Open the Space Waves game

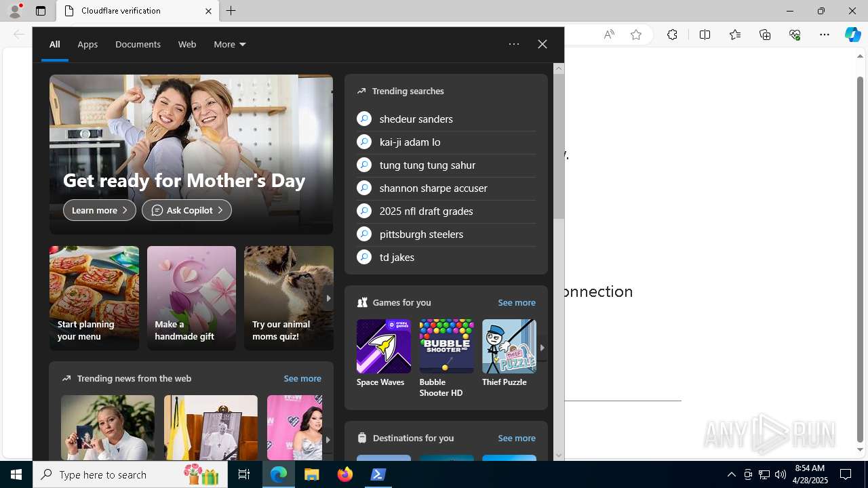click(384, 353)
